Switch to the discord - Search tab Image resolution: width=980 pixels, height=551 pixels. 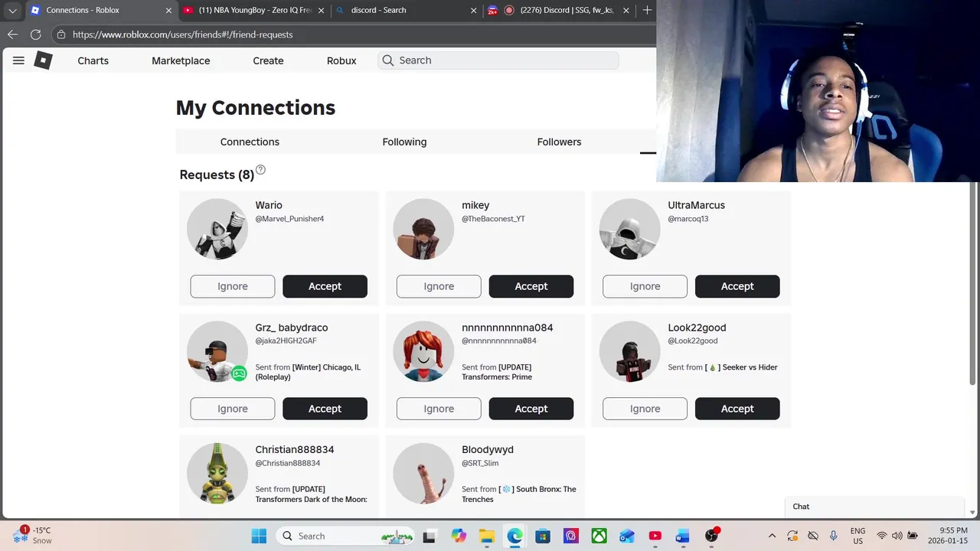click(406, 10)
